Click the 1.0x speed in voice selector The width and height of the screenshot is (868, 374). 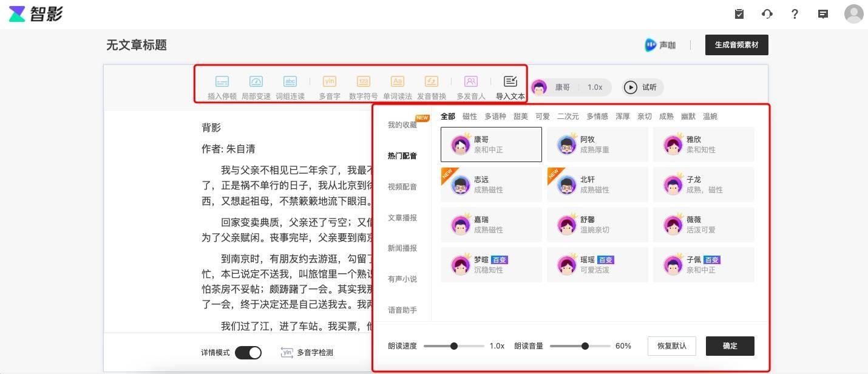[595, 87]
